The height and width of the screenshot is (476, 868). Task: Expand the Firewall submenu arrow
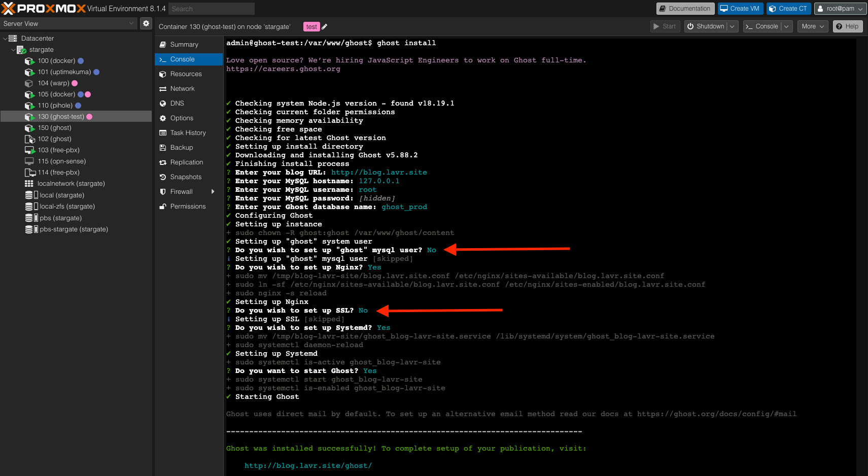(x=213, y=192)
